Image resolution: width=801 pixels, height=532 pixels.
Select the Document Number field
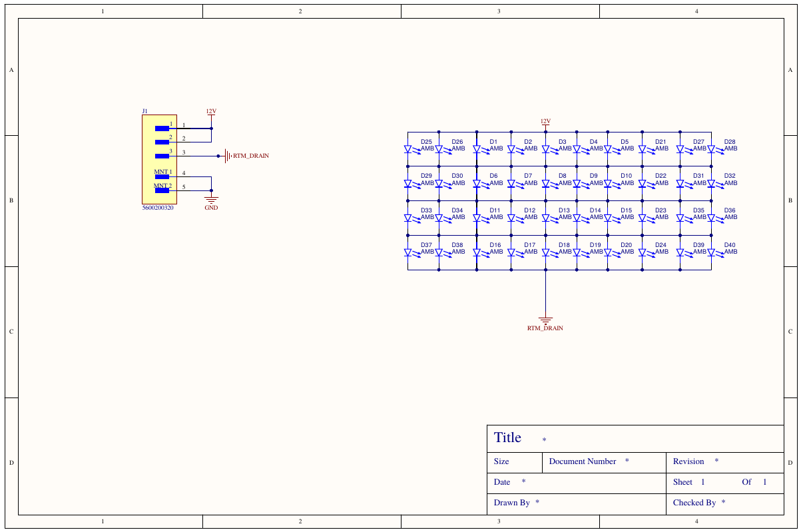(604, 462)
